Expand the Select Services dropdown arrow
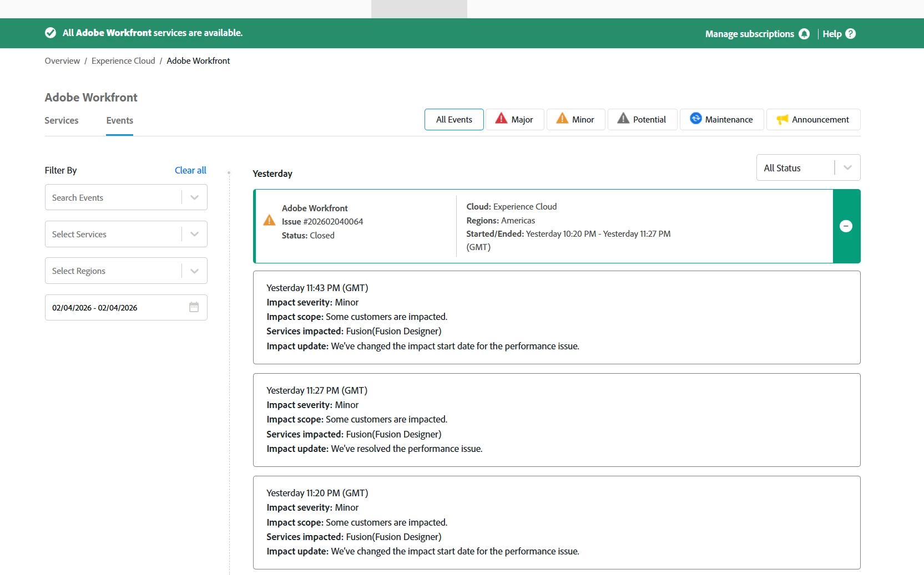Screen dimensions: 924x575 (x=194, y=234)
